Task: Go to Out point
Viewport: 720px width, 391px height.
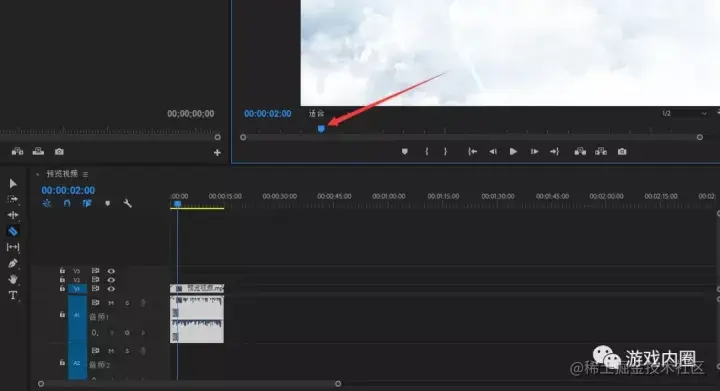Action: [x=555, y=151]
